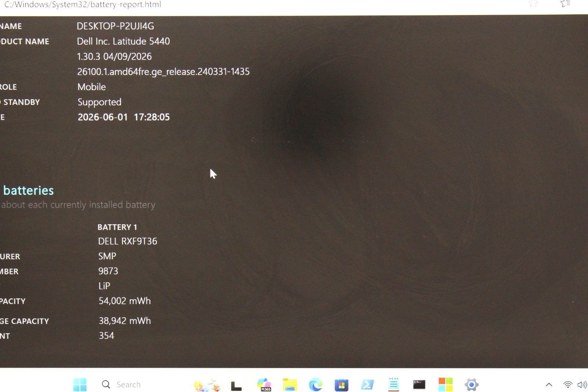Click the taskbar Search box

click(x=121, y=385)
